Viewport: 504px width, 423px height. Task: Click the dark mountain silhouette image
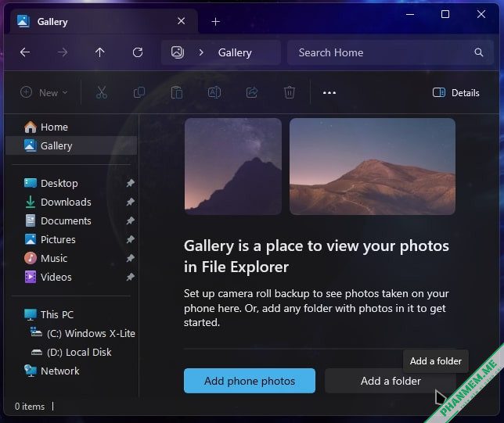tap(233, 167)
